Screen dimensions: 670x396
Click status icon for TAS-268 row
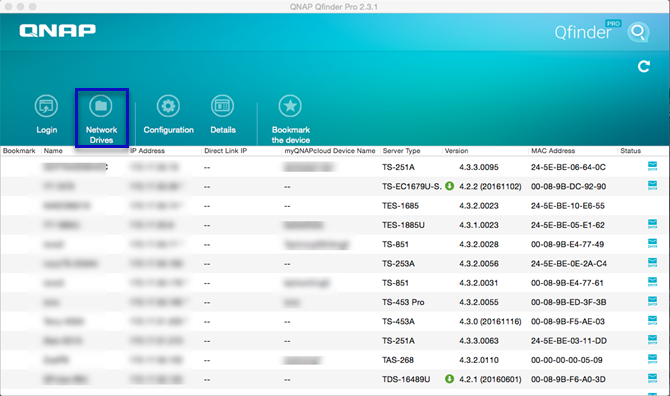tap(652, 359)
